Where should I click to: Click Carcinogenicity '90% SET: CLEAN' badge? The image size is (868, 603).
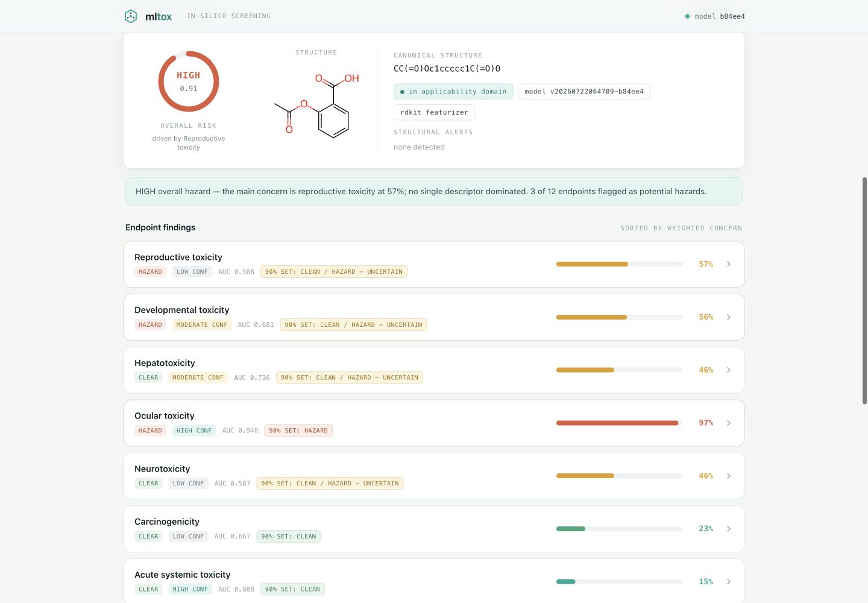coord(289,537)
